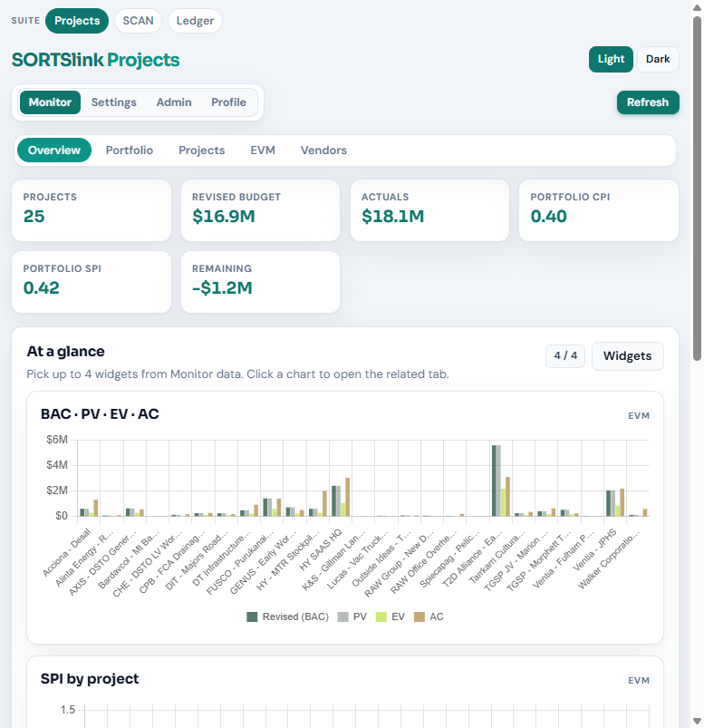Open the Projects sub-tab
This screenshot has height=728, width=704.
pyautogui.click(x=202, y=150)
